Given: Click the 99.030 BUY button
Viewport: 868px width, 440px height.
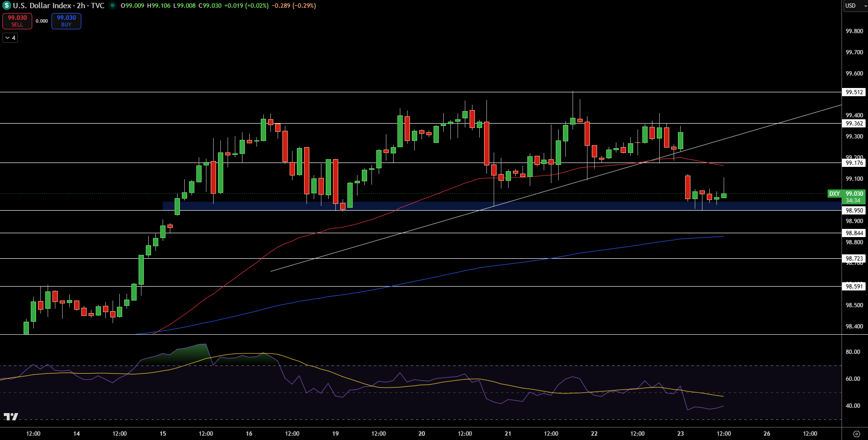Looking at the screenshot, I should (66, 21).
